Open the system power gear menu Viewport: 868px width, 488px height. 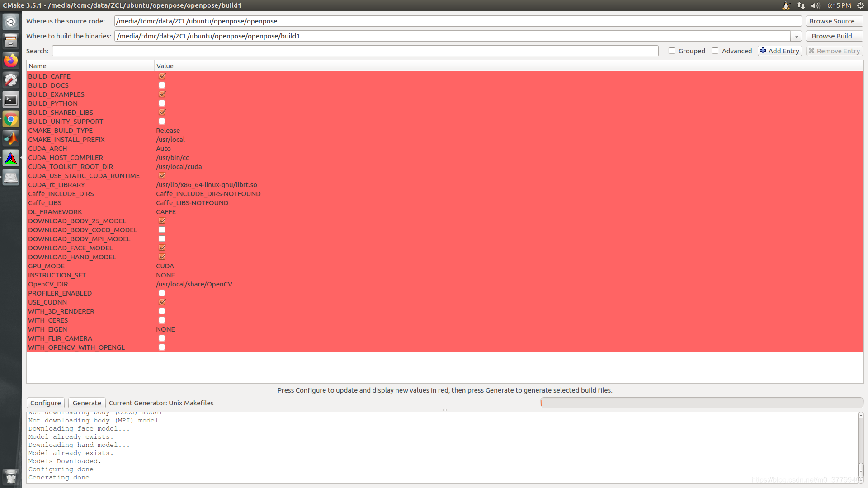(x=860, y=5)
